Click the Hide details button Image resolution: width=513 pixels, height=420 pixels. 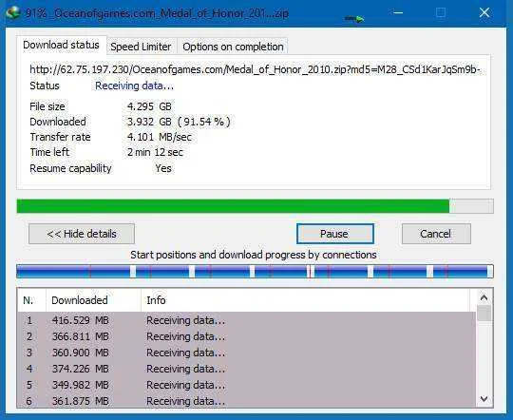click(82, 234)
